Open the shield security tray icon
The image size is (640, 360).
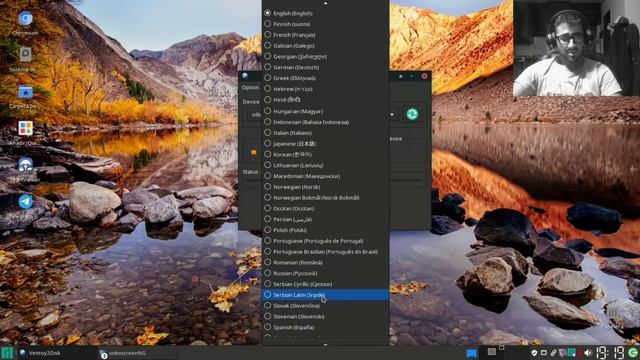click(534, 353)
